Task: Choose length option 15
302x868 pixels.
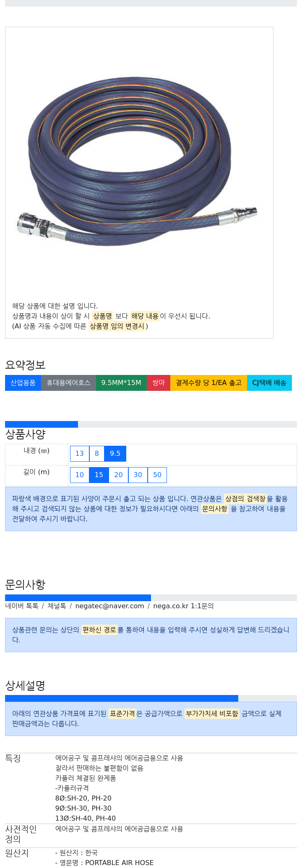Action: (x=99, y=475)
